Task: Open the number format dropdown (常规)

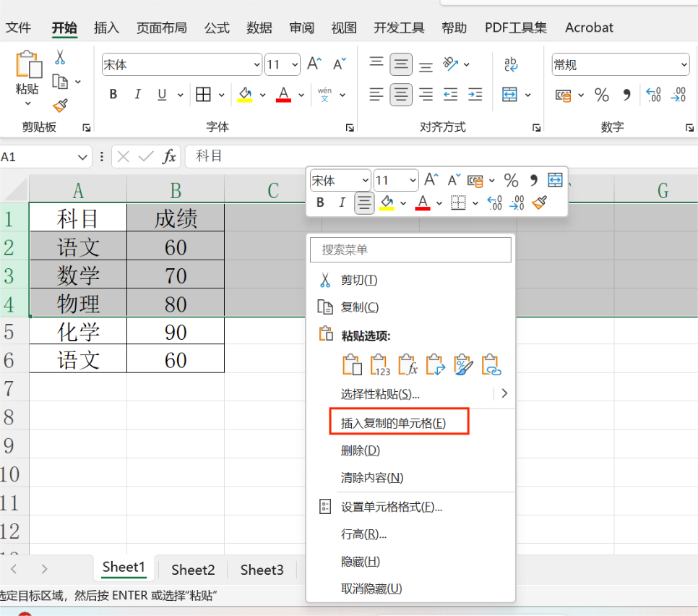Action: [684, 64]
